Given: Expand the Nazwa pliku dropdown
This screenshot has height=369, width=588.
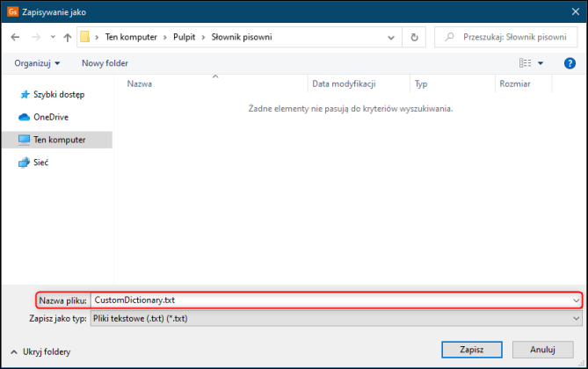Looking at the screenshot, I should tap(576, 300).
